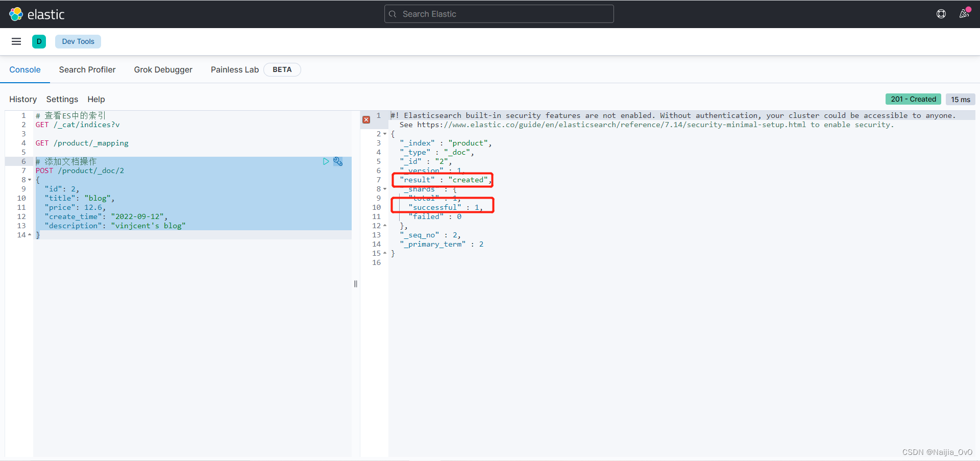980x461 pixels.
Task: Click the GET /_cat/indices?v request line
Action: point(78,125)
